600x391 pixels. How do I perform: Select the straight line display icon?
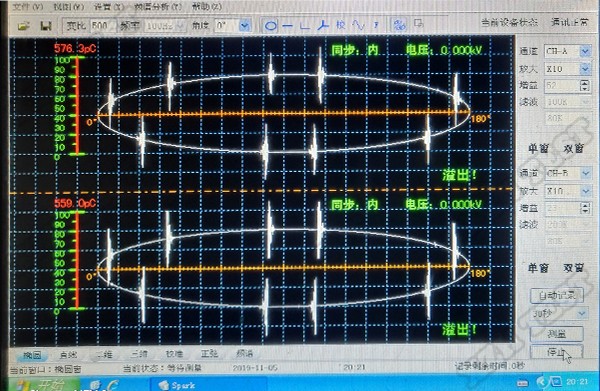(x=288, y=26)
